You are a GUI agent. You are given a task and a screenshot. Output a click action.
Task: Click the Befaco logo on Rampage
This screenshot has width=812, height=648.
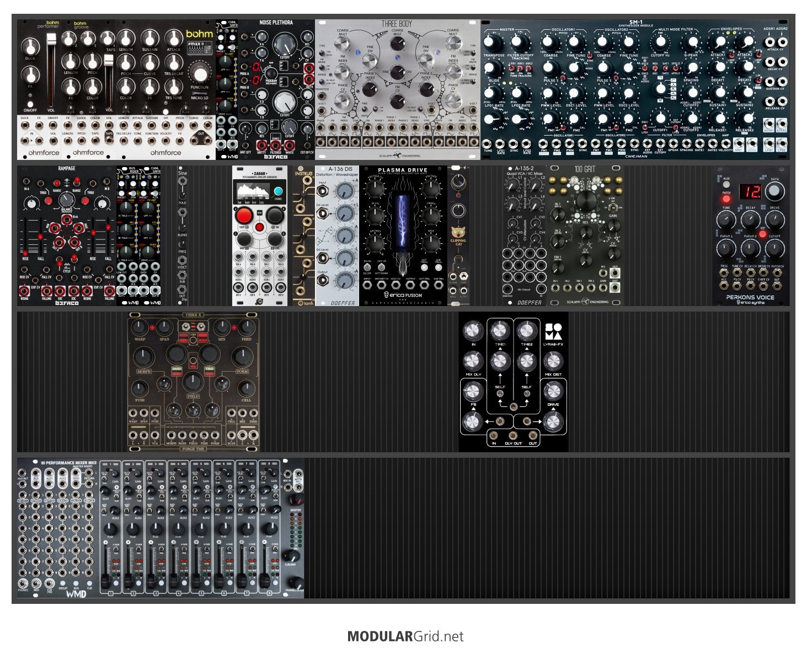pyautogui.click(x=67, y=303)
